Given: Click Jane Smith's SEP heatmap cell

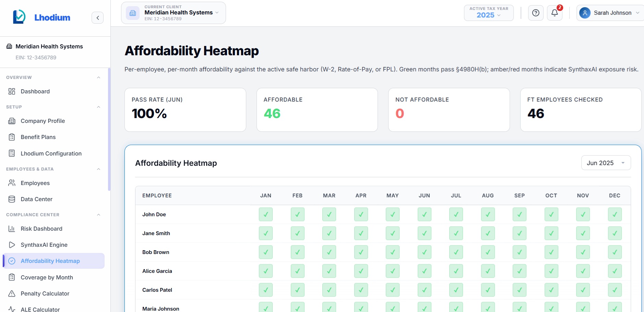Looking at the screenshot, I should point(520,233).
